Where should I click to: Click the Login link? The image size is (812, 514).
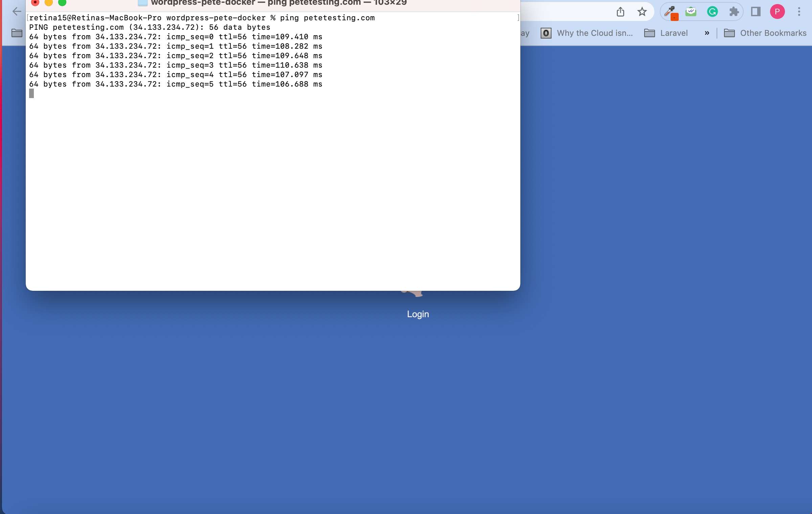[x=418, y=314]
